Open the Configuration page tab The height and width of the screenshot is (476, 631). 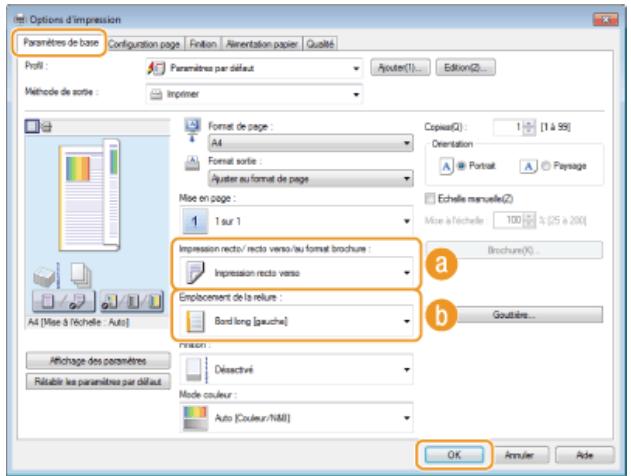coord(144,44)
